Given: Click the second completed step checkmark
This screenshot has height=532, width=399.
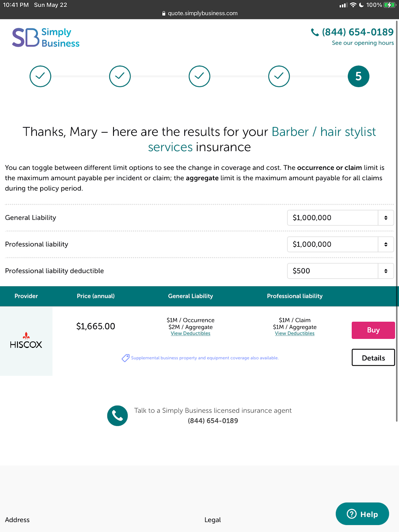Looking at the screenshot, I should pyautogui.click(x=120, y=76).
